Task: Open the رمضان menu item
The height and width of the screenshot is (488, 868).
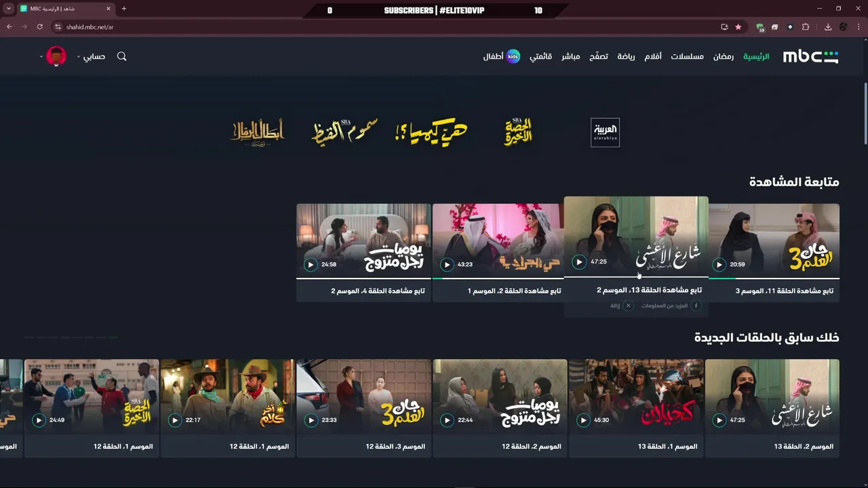Action: (x=723, y=56)
